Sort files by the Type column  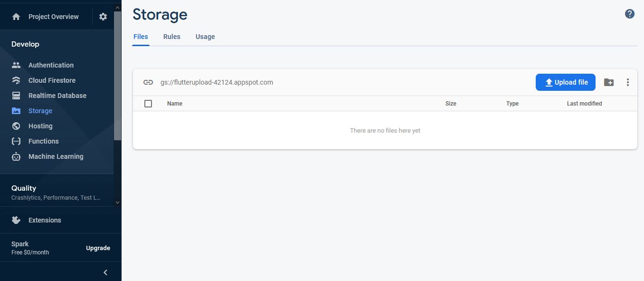[x=512, y=104]
